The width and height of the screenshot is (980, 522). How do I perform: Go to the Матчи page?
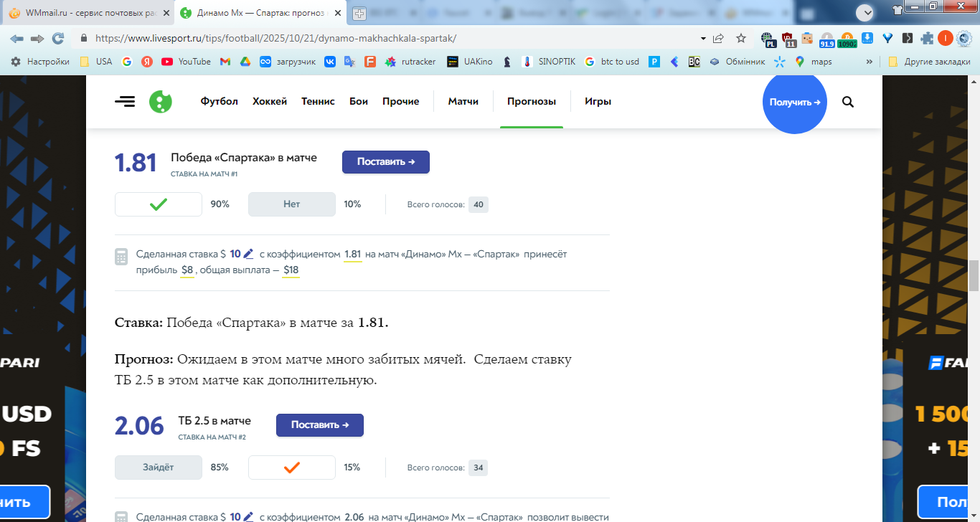click(x=463, y=102)
